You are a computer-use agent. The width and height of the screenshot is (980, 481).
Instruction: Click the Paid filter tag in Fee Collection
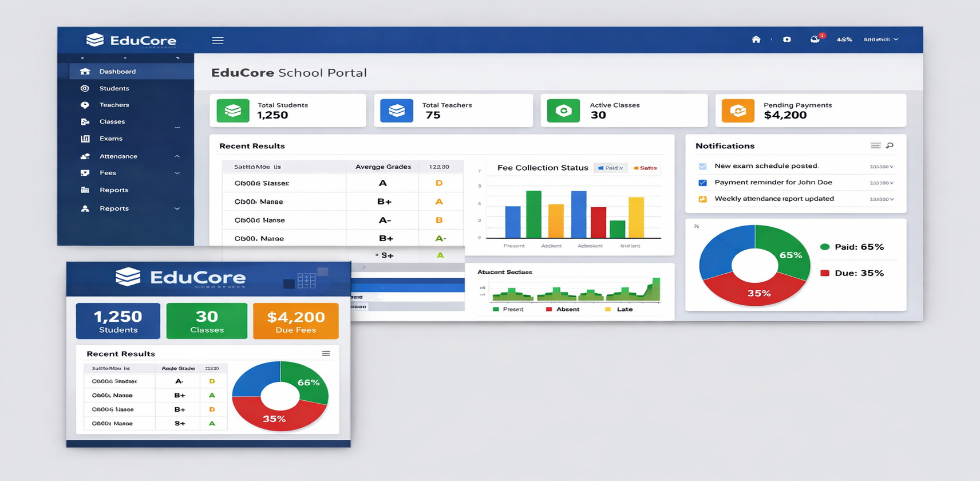[611, 168]
